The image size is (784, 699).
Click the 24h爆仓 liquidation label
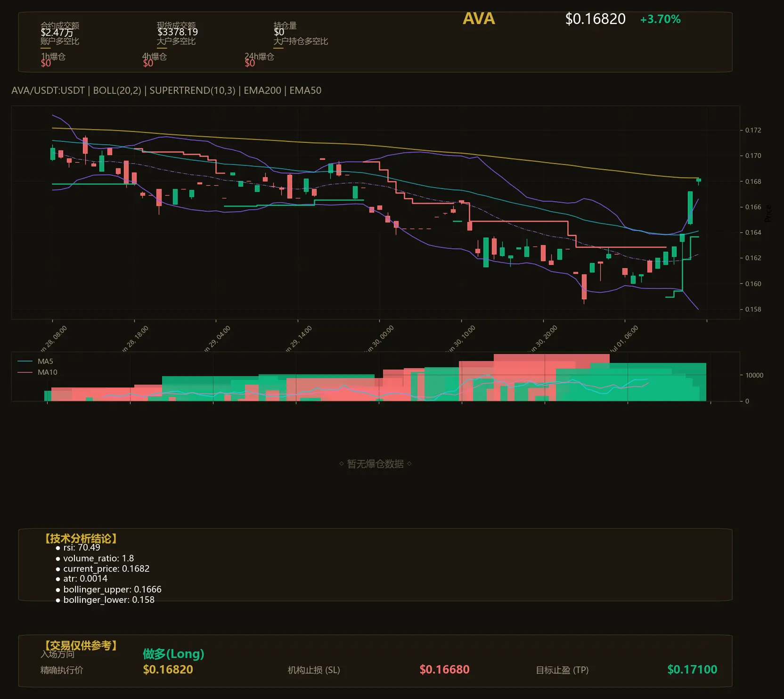coord(259,57)
